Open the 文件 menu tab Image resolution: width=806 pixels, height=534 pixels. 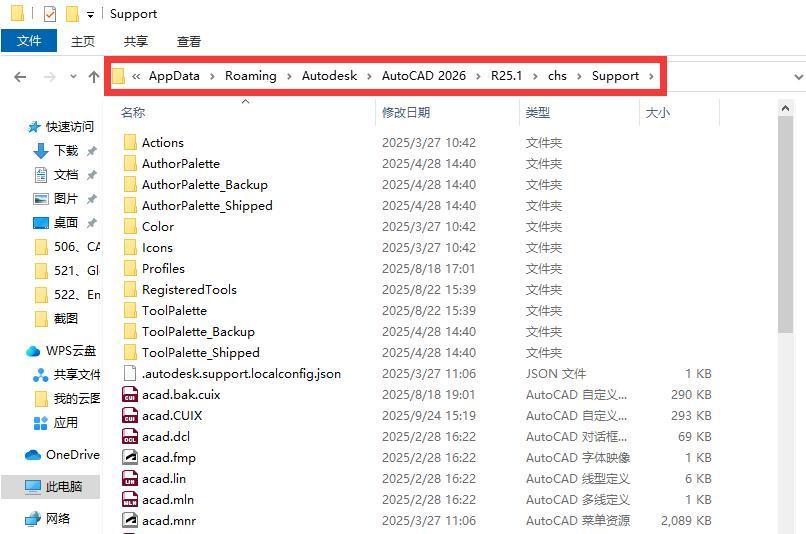[29, 41]
